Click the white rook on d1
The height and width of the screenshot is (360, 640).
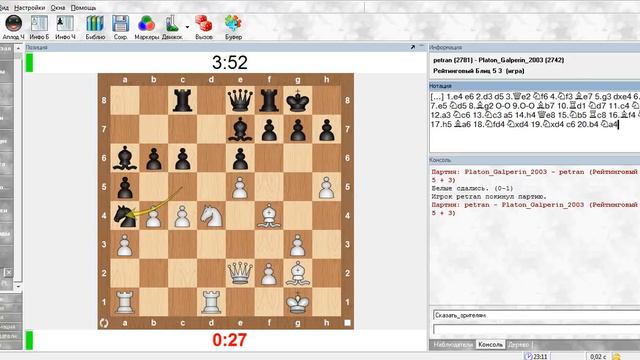point(211,302)
